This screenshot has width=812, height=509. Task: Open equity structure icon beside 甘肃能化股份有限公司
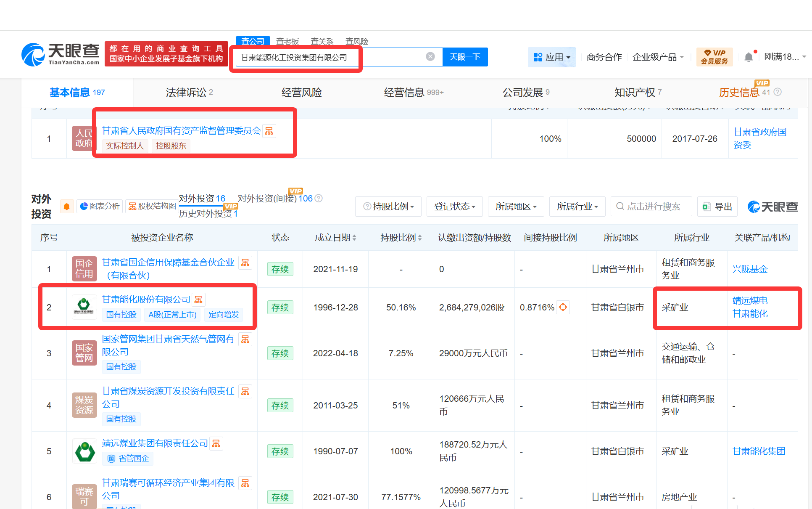pos(198,300)
